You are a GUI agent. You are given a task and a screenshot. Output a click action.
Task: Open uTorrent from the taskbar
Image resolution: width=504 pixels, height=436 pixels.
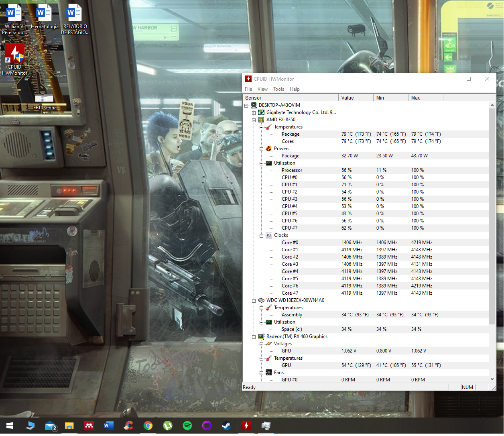(168, 426)
